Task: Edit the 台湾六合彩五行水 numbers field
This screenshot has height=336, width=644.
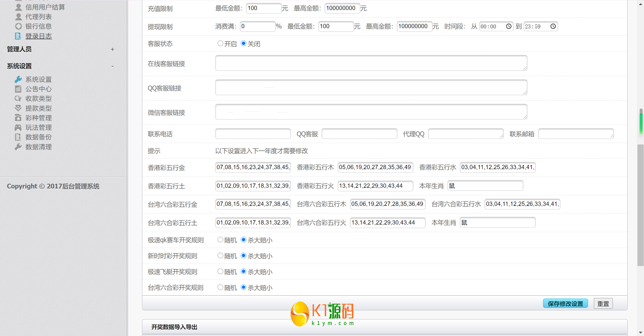Action: [522, 204]
